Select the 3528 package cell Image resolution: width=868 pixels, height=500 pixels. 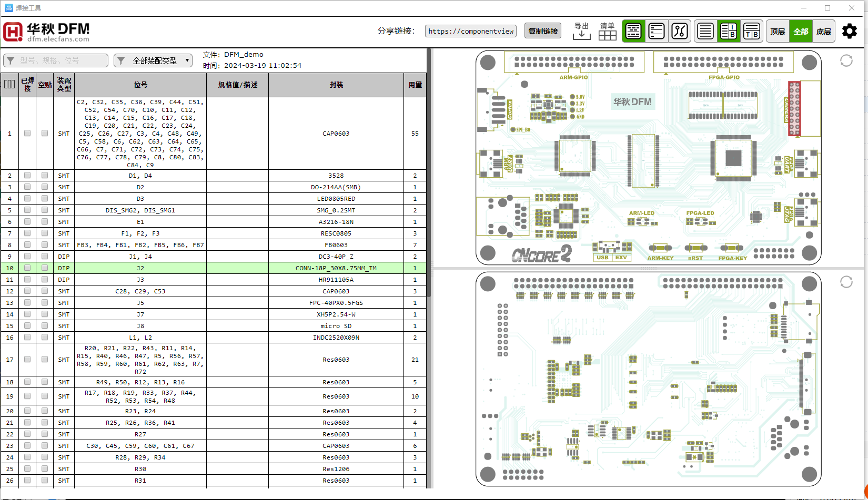click(x=336, y=176)
